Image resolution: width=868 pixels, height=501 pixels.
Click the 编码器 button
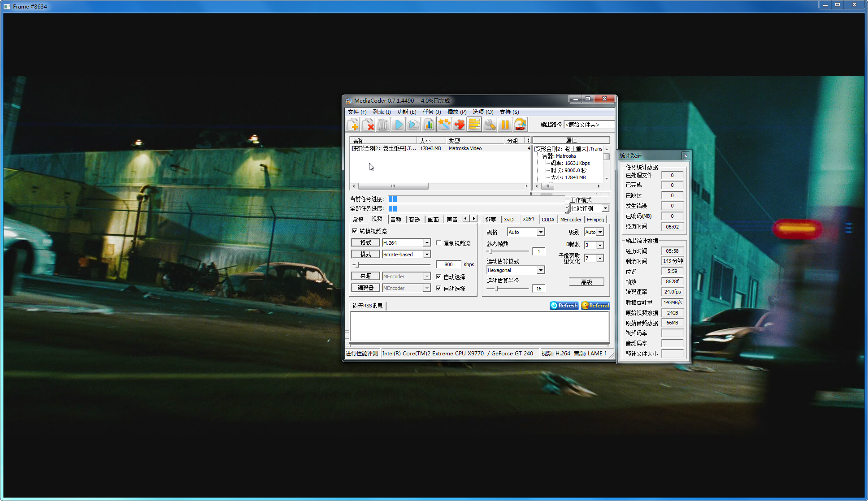(x=365, y=288)
